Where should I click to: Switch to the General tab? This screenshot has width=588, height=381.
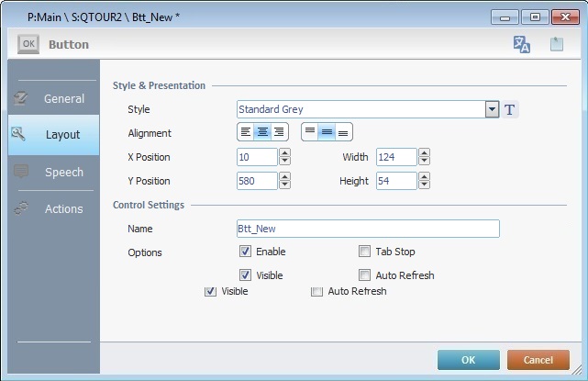(x=53, y=99)
